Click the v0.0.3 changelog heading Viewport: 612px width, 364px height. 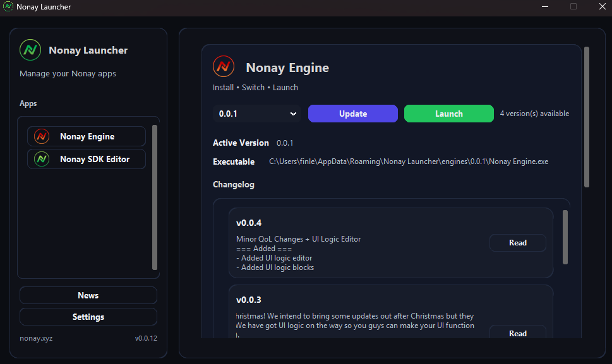(x=249, y=300)
